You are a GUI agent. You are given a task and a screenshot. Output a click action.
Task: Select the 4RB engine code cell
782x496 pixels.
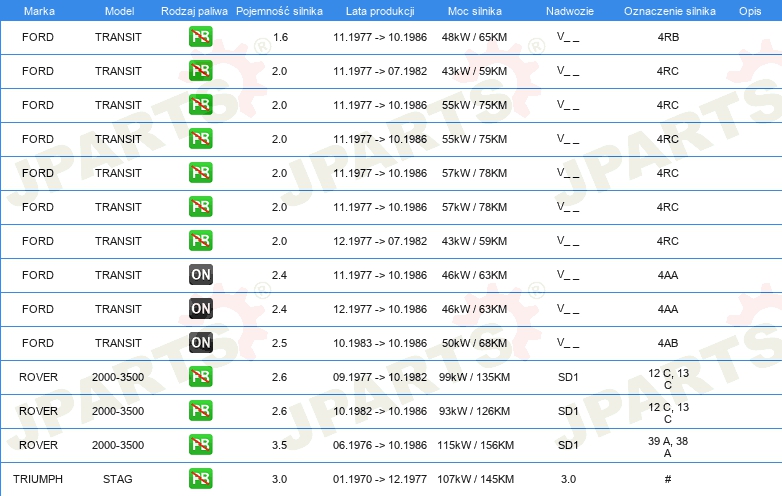[668, 37]
